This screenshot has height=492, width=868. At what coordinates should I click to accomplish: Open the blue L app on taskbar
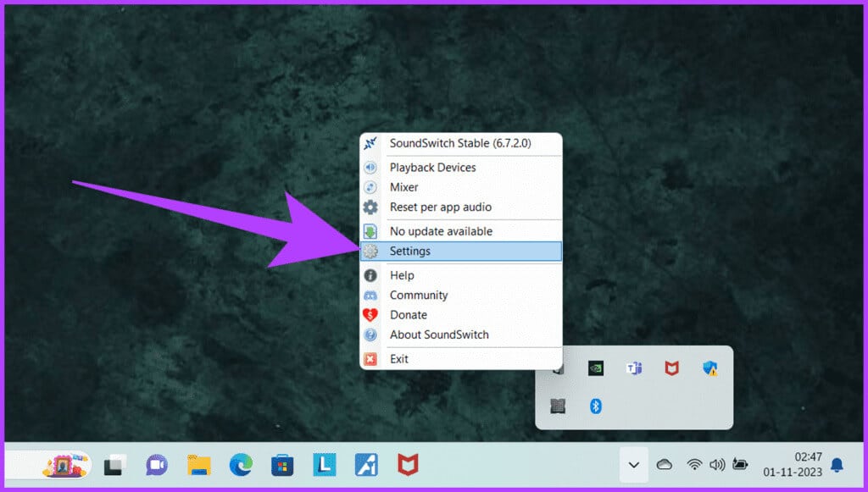tap(325, 466)
